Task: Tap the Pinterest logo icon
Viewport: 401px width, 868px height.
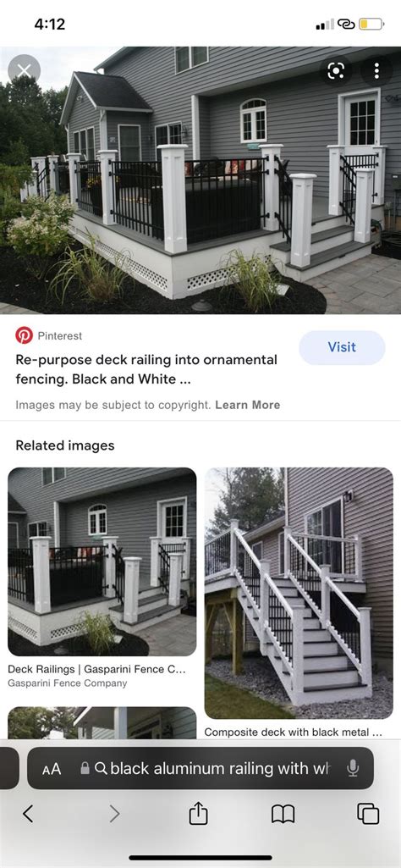Action: point(25,334)
